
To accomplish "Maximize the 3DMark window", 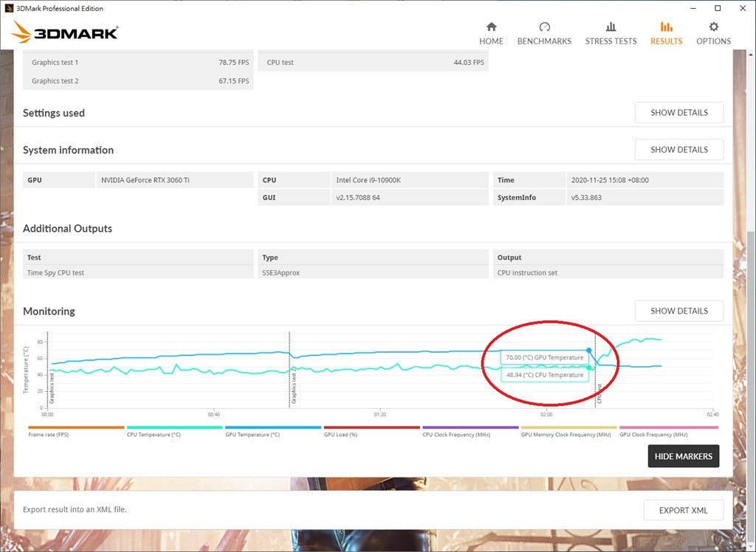I will coord(718,8).
